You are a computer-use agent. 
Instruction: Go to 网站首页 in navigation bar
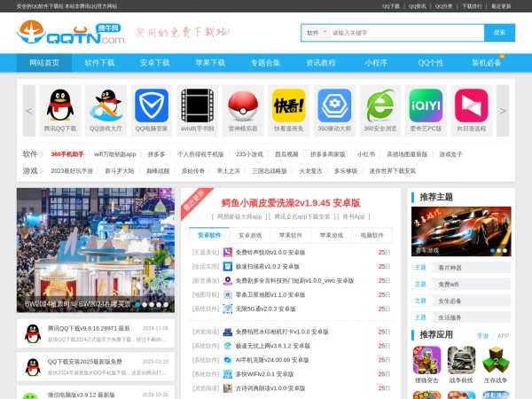[44, 63]
